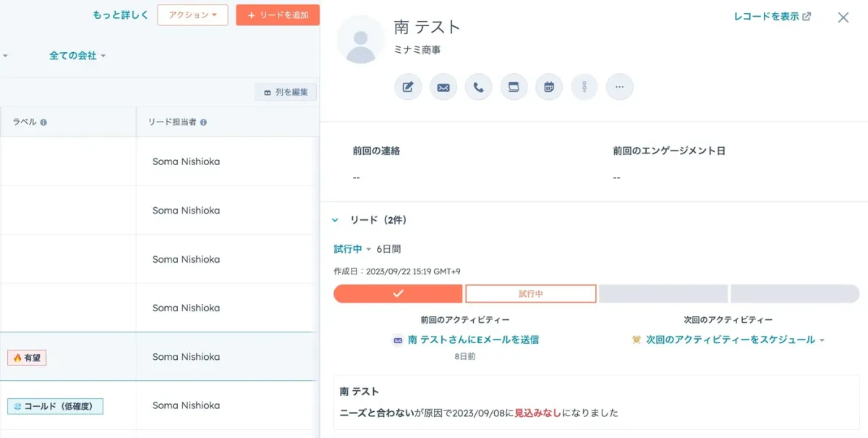
Task: Create a task using the task icon
Action: (x=514, y=86)
